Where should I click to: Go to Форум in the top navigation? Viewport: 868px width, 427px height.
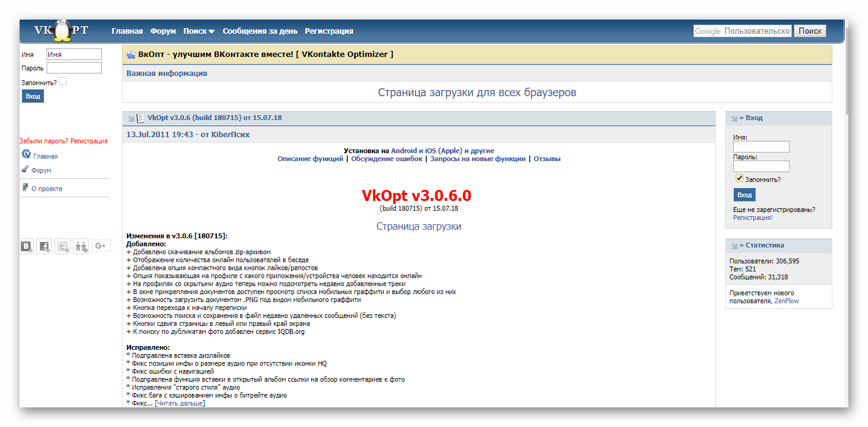pos(163,31)
